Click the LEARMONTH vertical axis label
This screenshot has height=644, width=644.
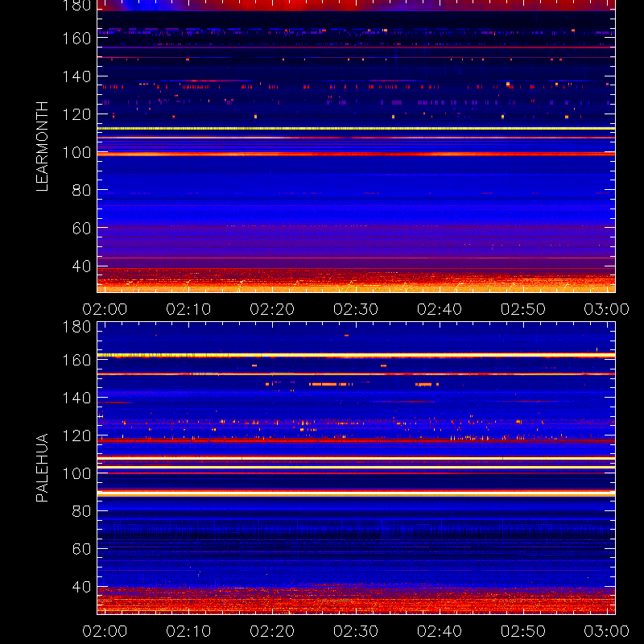point(42,147)
